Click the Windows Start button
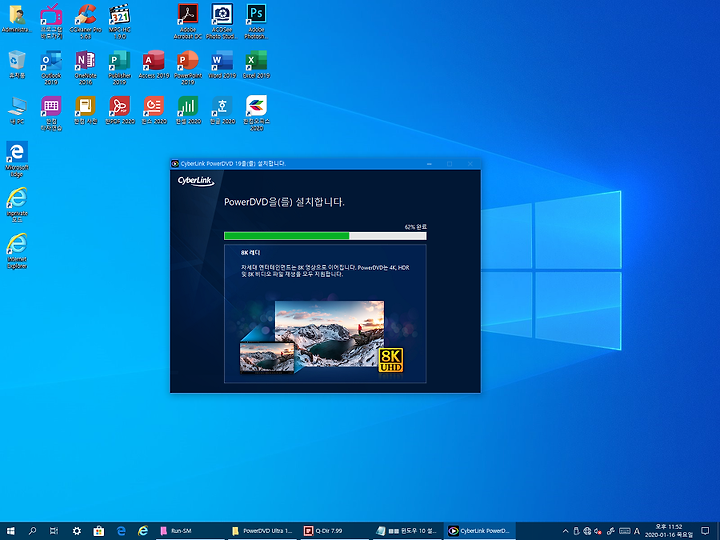This screenshot has height=540, width=720. click(x=10, y=531)
